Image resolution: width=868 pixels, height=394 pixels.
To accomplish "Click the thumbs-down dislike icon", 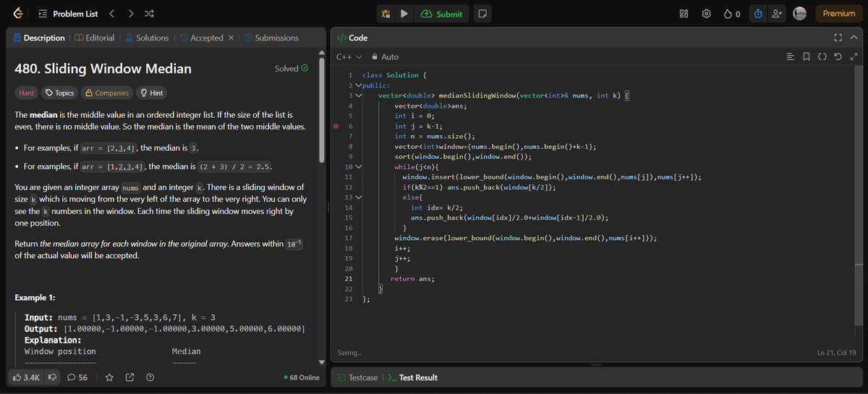I will pyautogui.click(x=52, y=377).
